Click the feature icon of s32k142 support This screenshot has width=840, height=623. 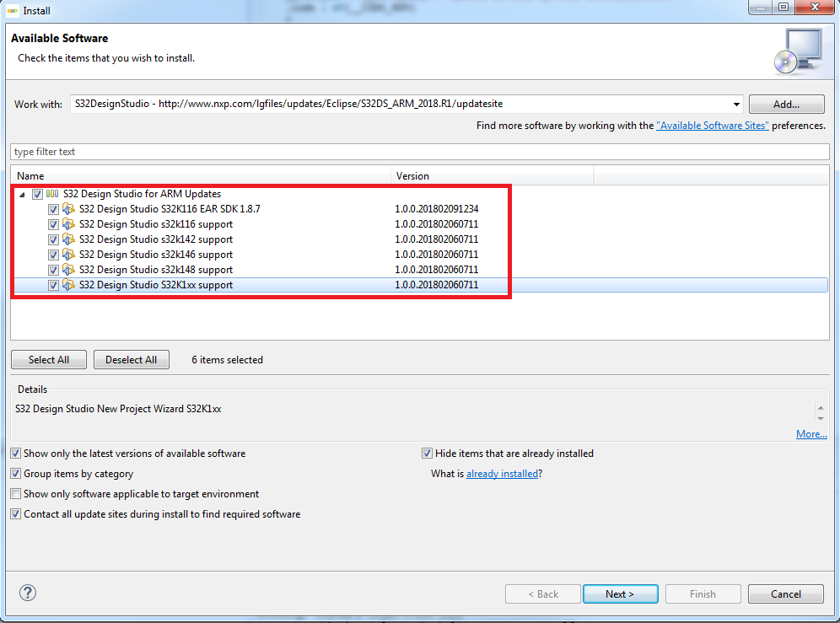click(x=68, y=239)
